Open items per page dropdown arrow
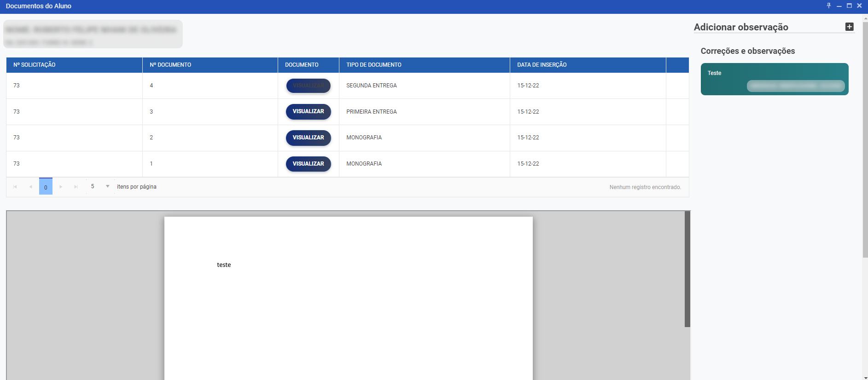Image resolution: width=868 pixels, height=380 pixels. point(107,186)
